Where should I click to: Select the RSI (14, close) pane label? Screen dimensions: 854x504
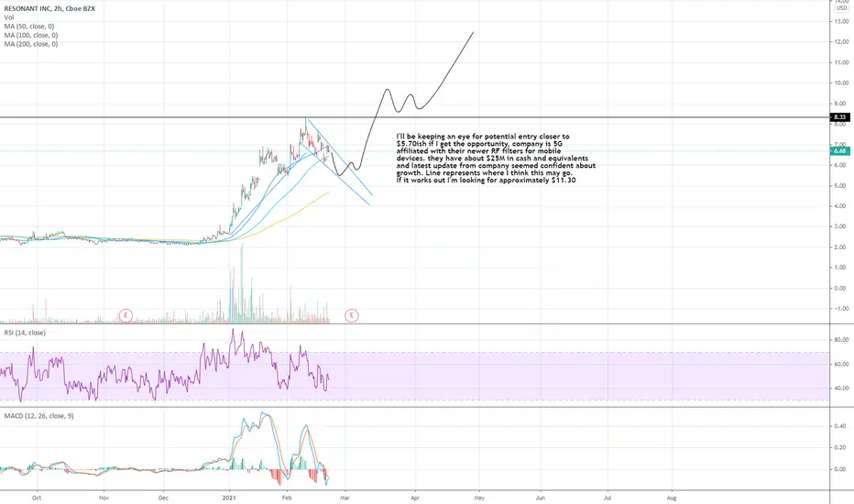pyautogui.click(x=25, y=333)
